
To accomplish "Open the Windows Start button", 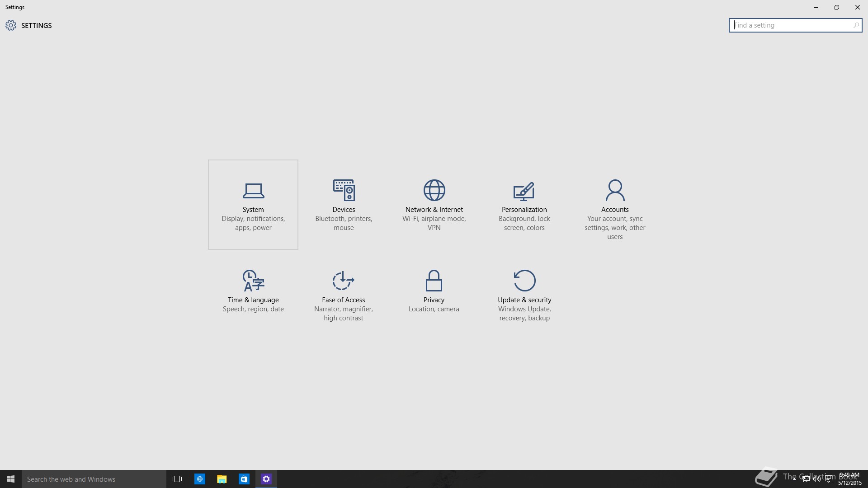I will (x=11, y=479).
